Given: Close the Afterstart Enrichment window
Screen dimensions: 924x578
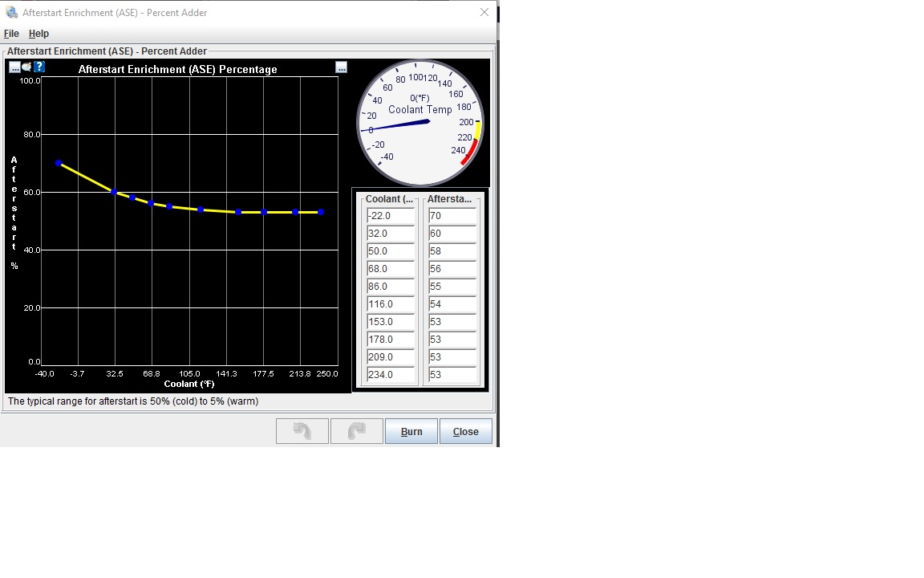Looking at the screenshot, I should click(484, 12).
